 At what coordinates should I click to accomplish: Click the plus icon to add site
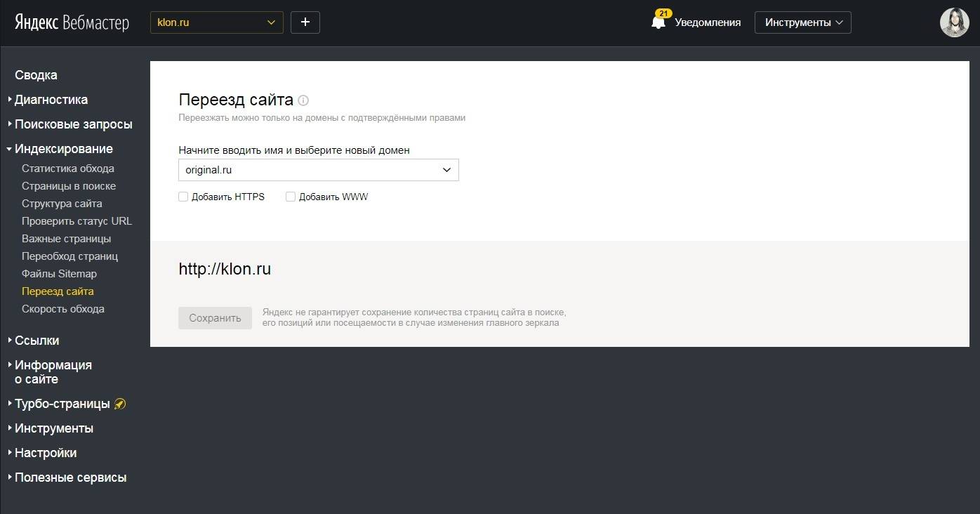(305, 22)
